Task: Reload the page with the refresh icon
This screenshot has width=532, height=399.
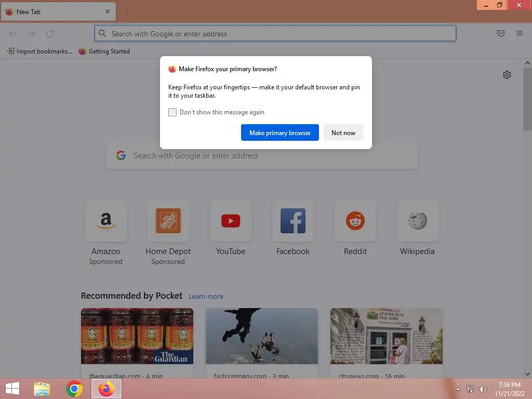Action: 50,34
